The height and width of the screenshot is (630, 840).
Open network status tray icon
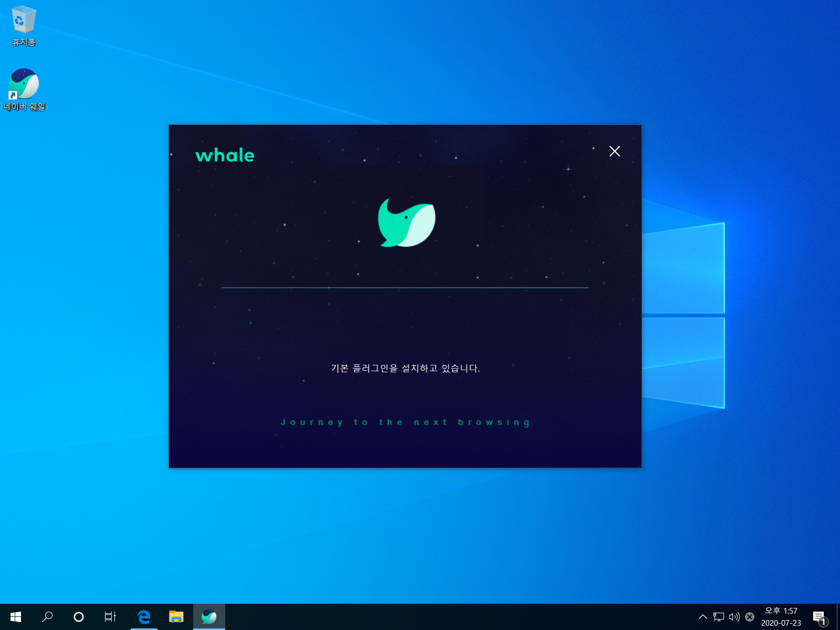click(719, 617)
